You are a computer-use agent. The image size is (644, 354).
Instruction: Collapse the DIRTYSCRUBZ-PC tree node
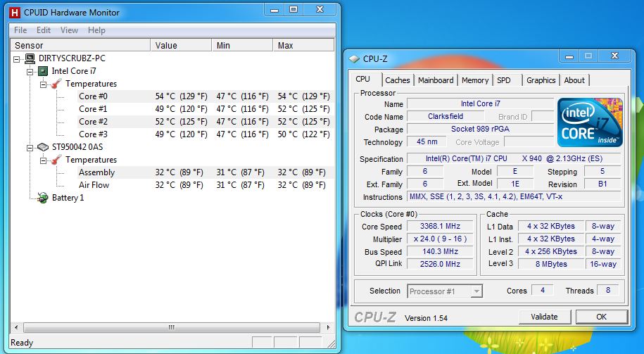[x=16, y=59]
